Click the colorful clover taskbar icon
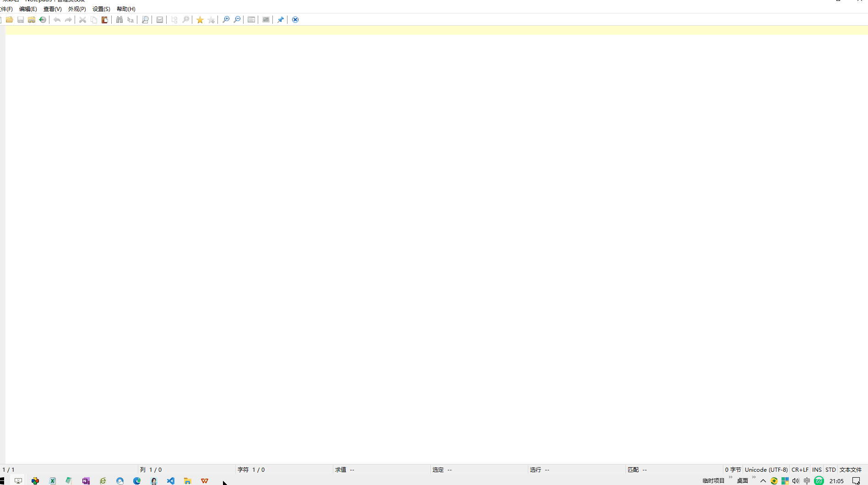The image size is (868, 485). (35, 481)
